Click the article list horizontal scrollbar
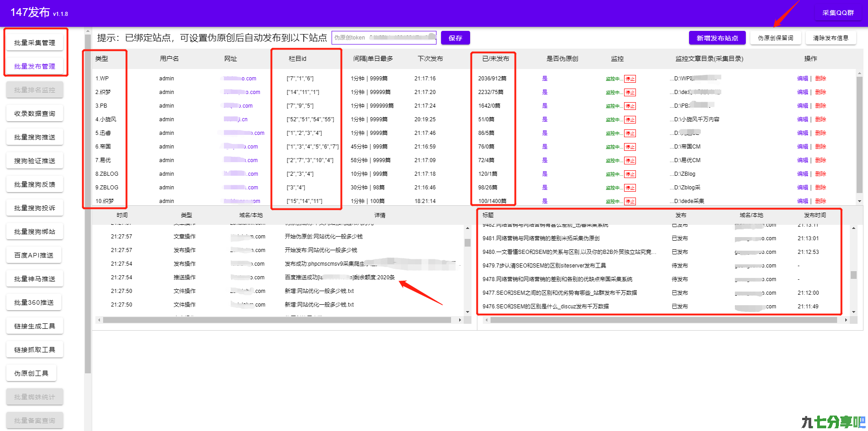The image size is (868, 431). 664,320
